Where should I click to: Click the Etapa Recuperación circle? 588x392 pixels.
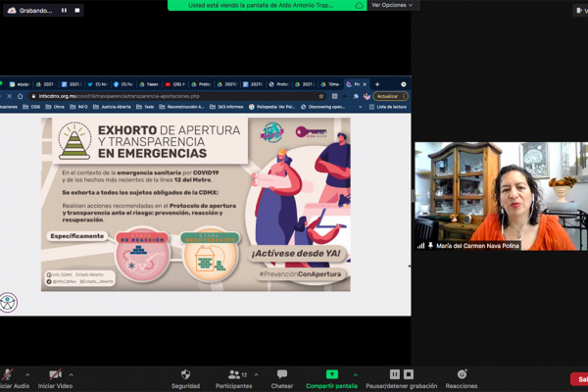(x=210, y=255)
